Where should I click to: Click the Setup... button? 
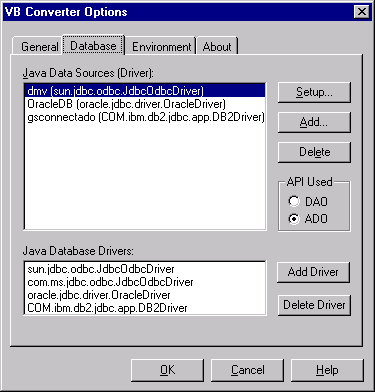[x=314, y=92]
